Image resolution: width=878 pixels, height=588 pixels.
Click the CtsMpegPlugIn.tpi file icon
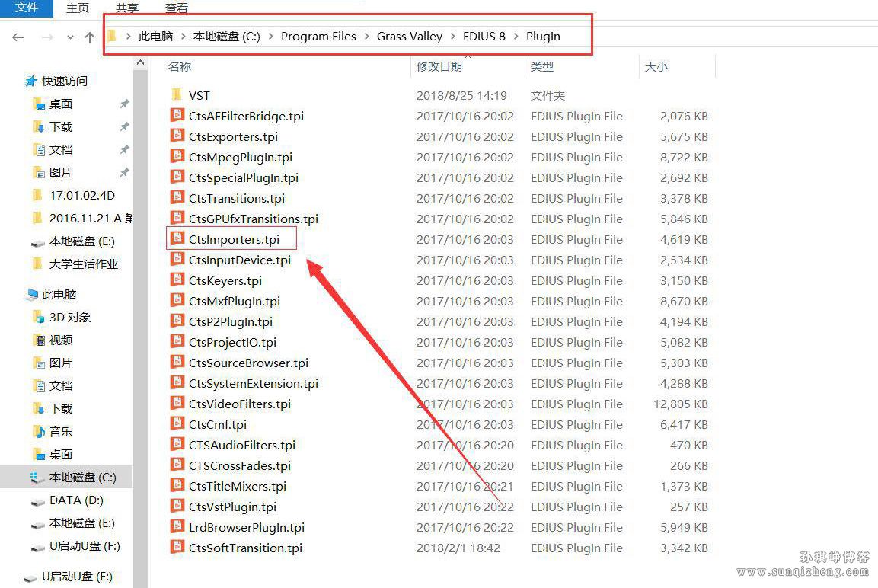point(177,157)
